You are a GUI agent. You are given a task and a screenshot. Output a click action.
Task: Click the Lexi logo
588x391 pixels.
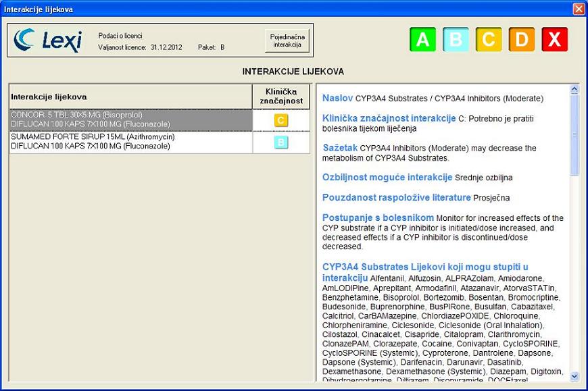point(47,40)
